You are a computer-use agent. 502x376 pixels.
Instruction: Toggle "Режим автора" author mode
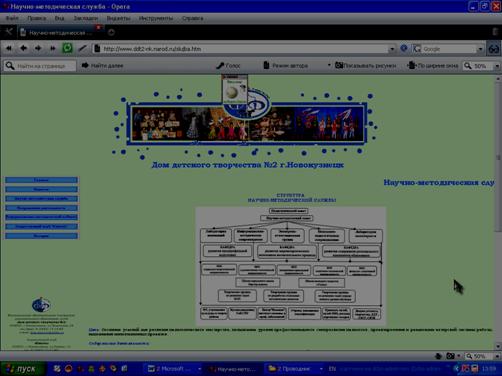coord(286,66)
